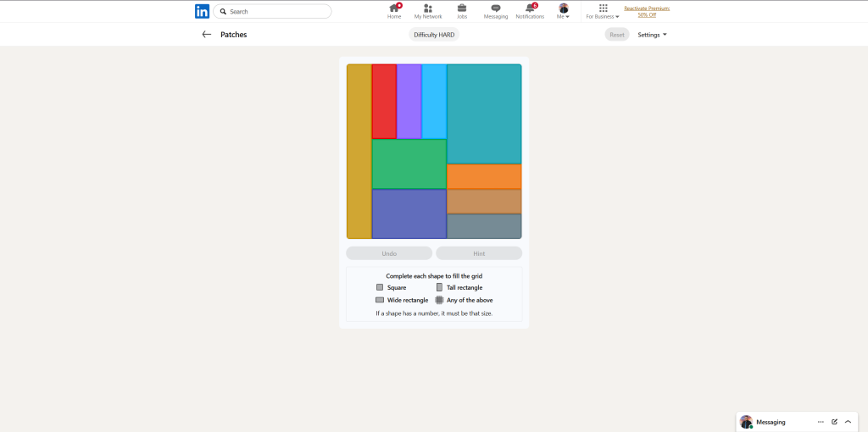Click the Any of the above icon
Viewport: 868px width, 432px height.
(x=440, y=300)
